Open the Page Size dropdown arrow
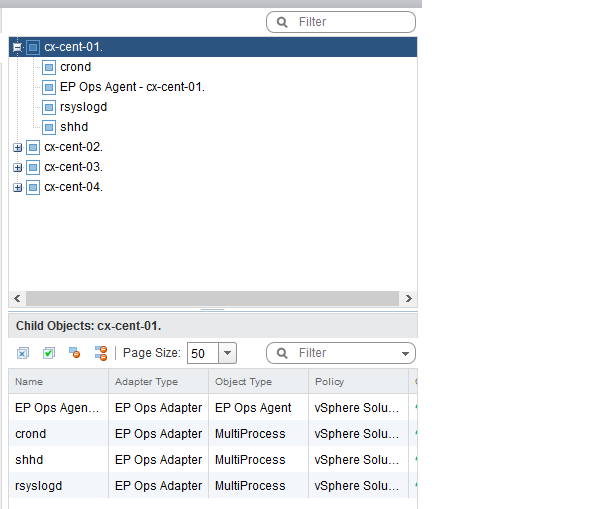Viewport: 603px width, 509px height. pos(227,353)
